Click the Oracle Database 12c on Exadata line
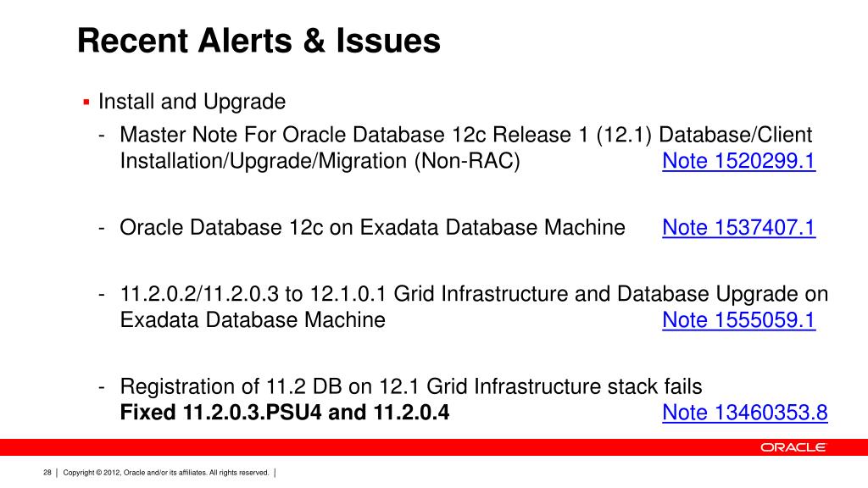Image resolution: width=868 pixels, height=488 pixels. coord(372,227)
